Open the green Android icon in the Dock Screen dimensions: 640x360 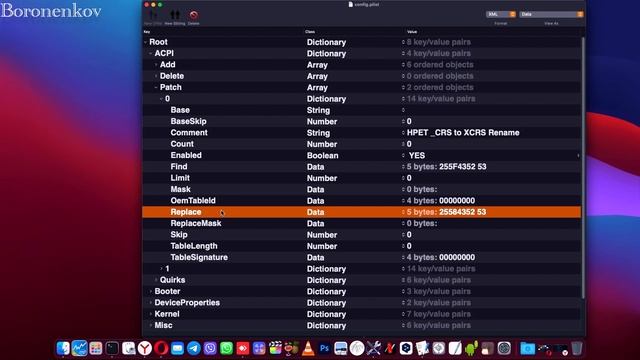click(471, 349)
